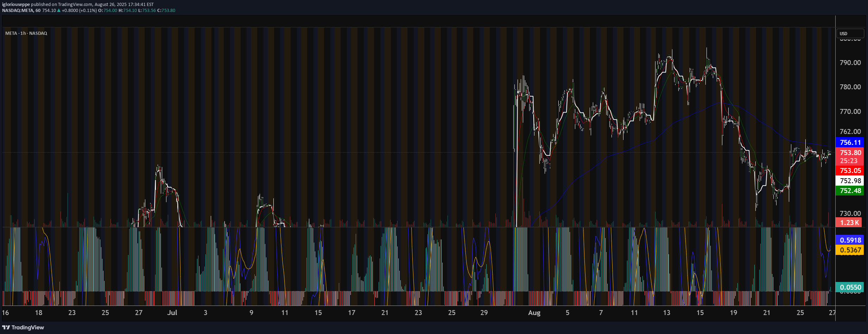This screenshot has width=868, height=334.
Task: Click the 25:23 bar countdown timer
Action: coord(849,161)
